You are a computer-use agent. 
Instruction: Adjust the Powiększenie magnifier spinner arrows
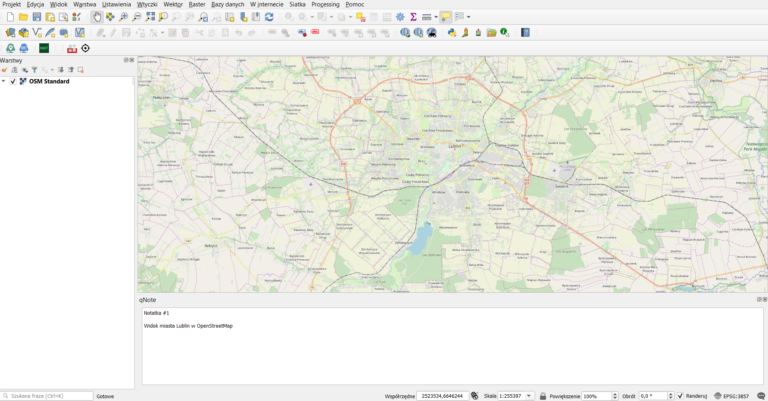615,396
